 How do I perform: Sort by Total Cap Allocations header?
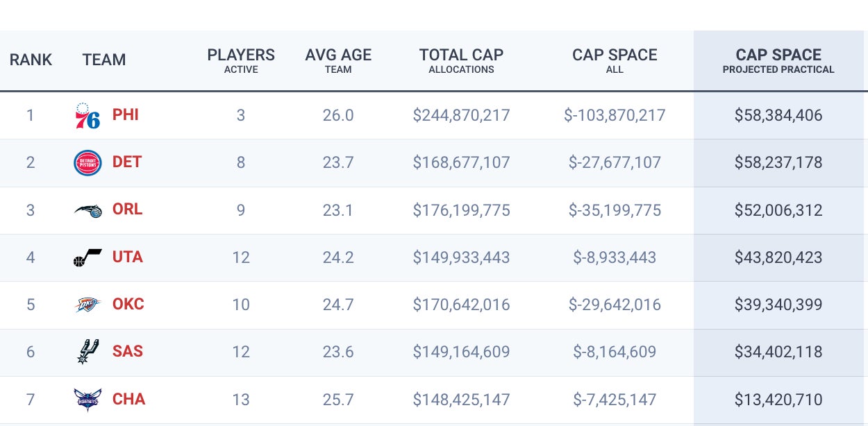coord(461,60)
